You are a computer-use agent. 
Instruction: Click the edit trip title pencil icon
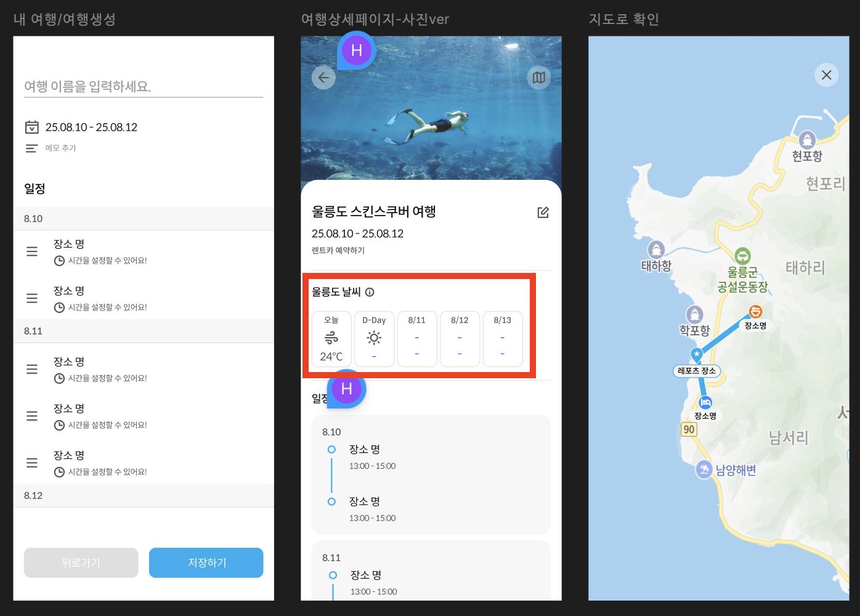point(543,213)
